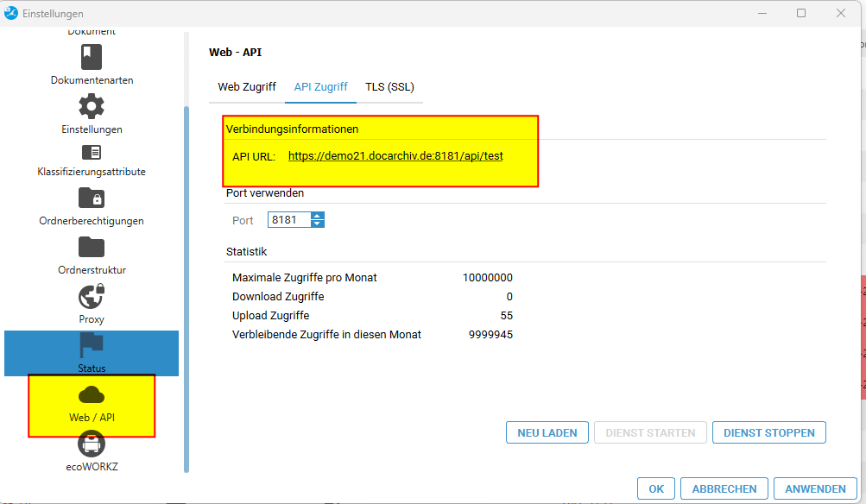Select the ecoWORKZ label in sidebar
The width and height of the screenshot is (866, 504).
point(92,467)
